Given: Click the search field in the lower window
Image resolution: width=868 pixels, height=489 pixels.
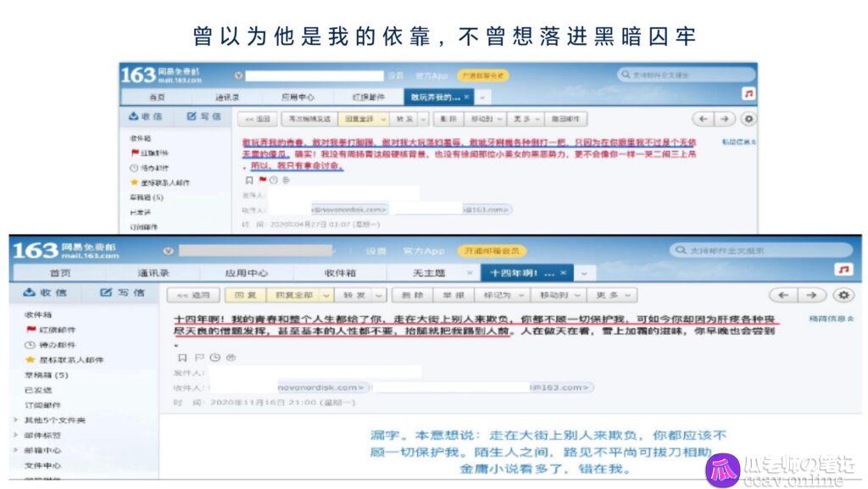Looking at the screenshot, I should tap(761, 251).
